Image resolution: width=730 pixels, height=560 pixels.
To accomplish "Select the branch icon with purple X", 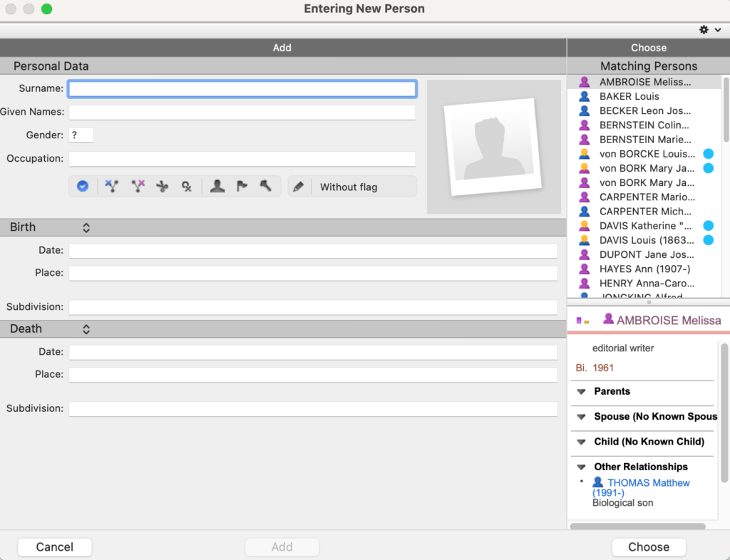I will tap(137, 186).
